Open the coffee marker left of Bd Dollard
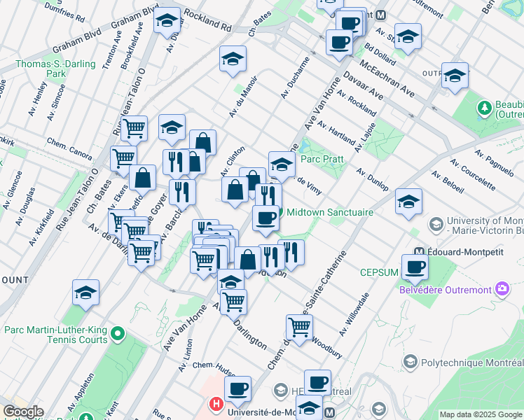The height and width of the screenshot is (420, 524). [x=339, y=43]
